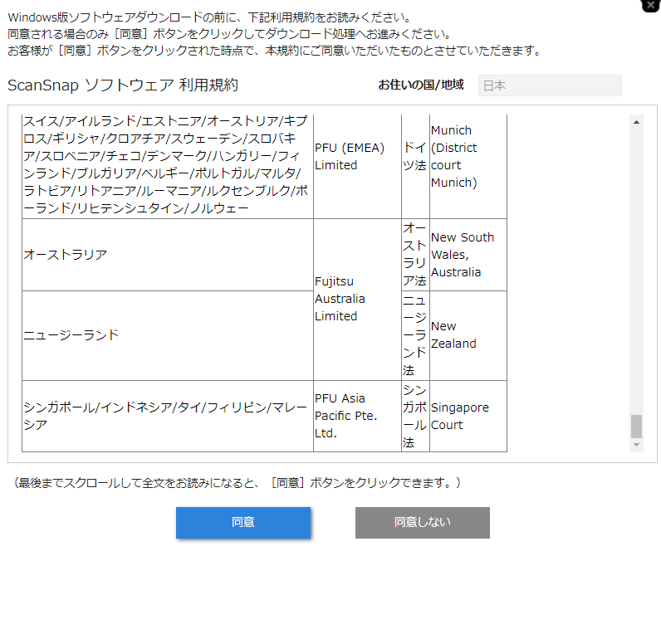Screen dimensions: 661x644
Task: Click the オーストラリア法 cell
Action: [416, 255]
